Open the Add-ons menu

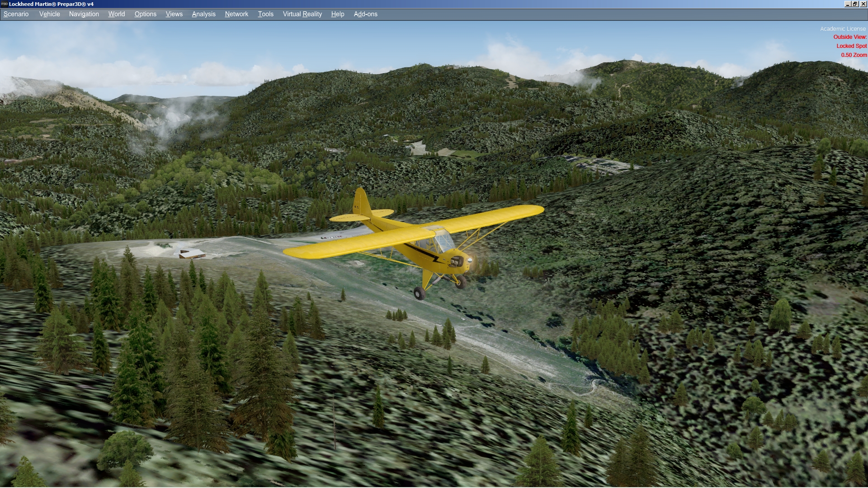(x=365, y=14)
